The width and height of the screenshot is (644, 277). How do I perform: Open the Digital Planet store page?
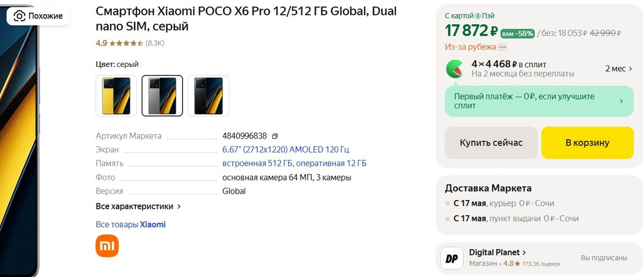tap(497, 252)
